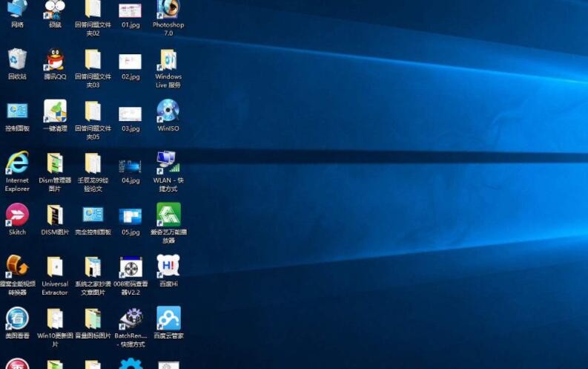This screenshot has height=369, width=588.
Task: Select the 美图看看 viewer icon
Action: [x=17, y=319]
